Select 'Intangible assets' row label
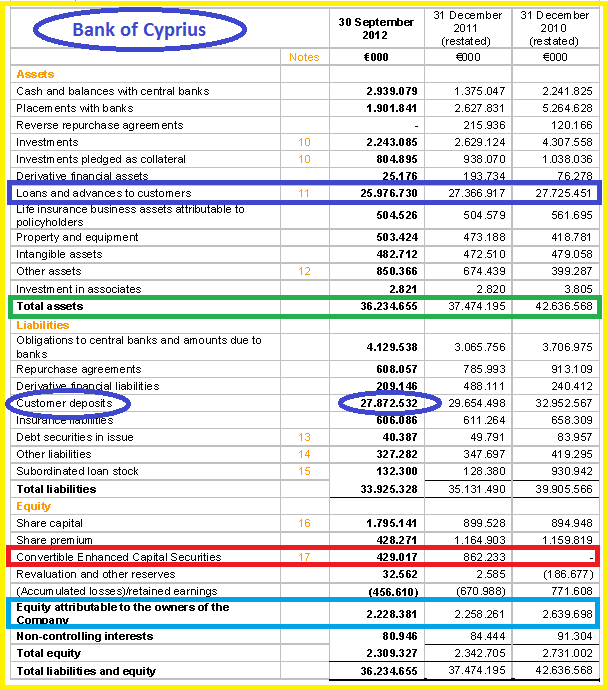 coord(59,254)
